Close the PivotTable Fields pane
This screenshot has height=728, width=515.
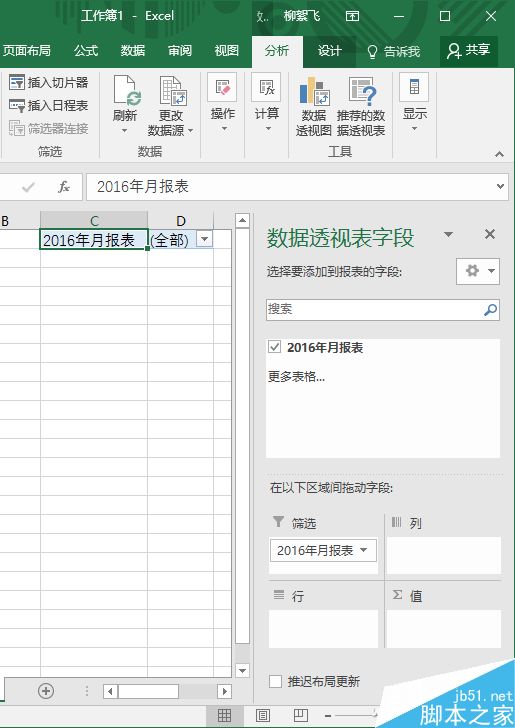pyautogui.click(x=490, y=234)
